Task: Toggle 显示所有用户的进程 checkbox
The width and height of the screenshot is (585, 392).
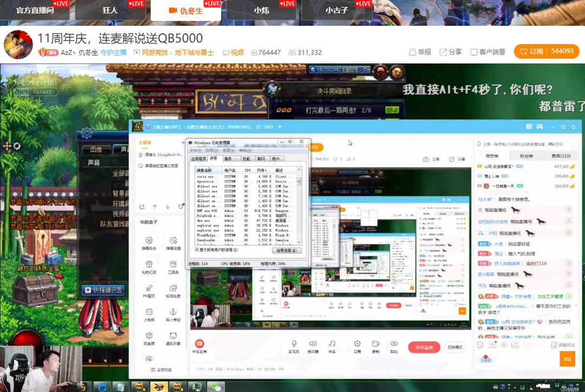Action: [x=197, y=250]
